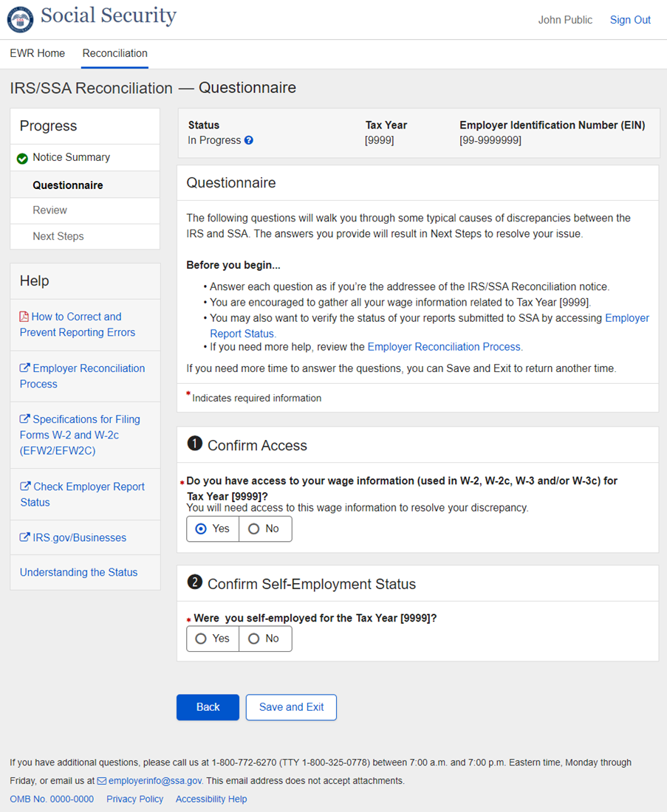Click the In Progress status help icon
This screenshot has height=812, width=667.
(249, 140)
